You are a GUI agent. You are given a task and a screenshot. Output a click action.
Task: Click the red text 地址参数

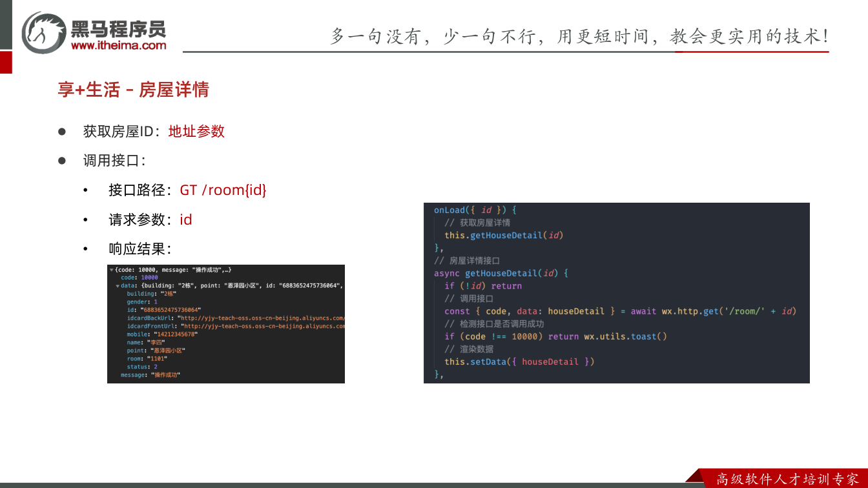tap(196, 131)
